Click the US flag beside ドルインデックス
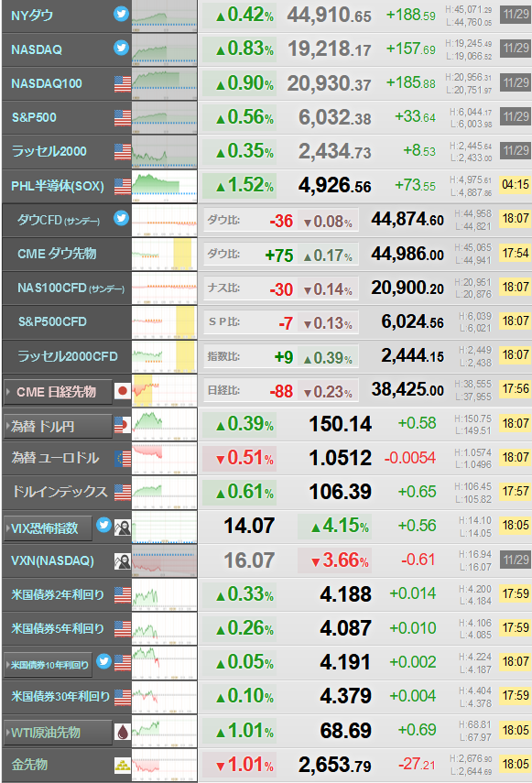The image size is (532, 783). tap(123, 492)
